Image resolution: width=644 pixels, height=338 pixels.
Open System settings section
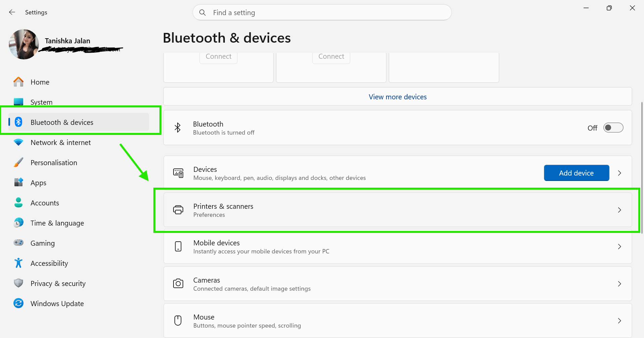pos(79,102)
